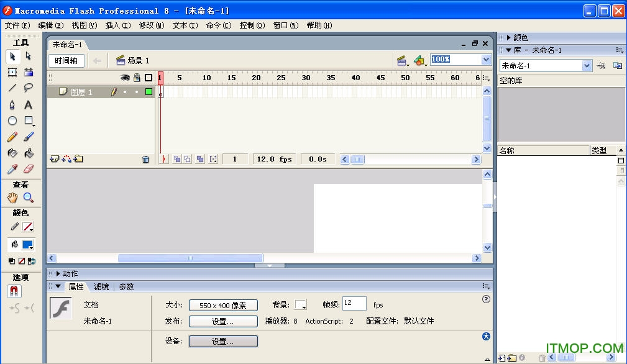Select the Pen tool
Image resolution: width=627 pixels, height=364 pixels.
point(12,105)
